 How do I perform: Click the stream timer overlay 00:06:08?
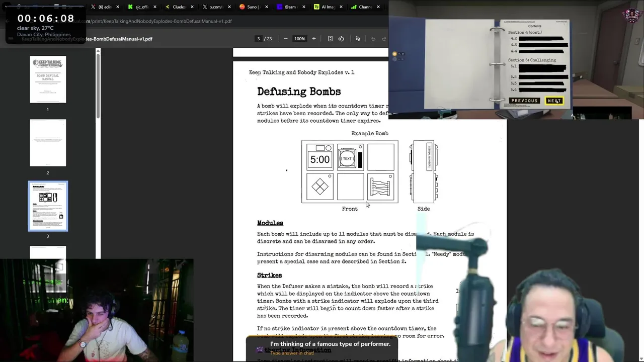[46, 18]
